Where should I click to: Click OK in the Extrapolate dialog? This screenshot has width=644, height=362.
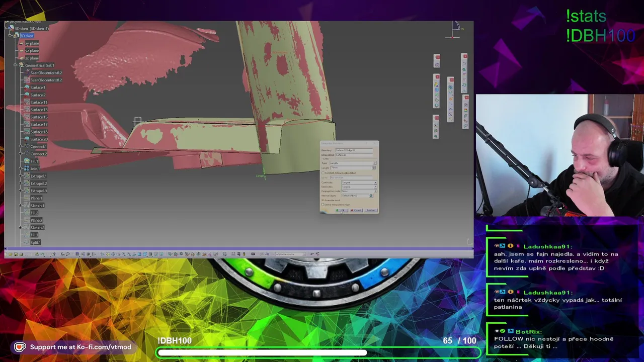tap(342, 210)
